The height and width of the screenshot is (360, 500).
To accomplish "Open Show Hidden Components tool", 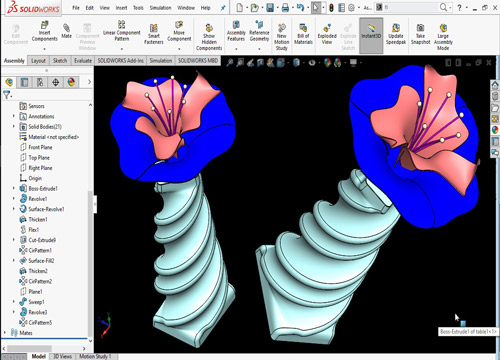I will (x=209, y=37).
